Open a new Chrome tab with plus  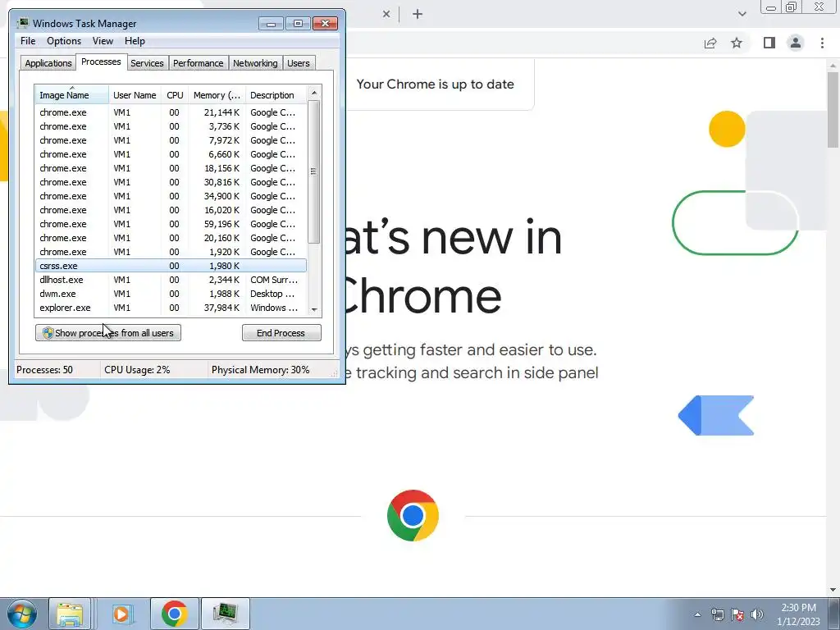418,15
